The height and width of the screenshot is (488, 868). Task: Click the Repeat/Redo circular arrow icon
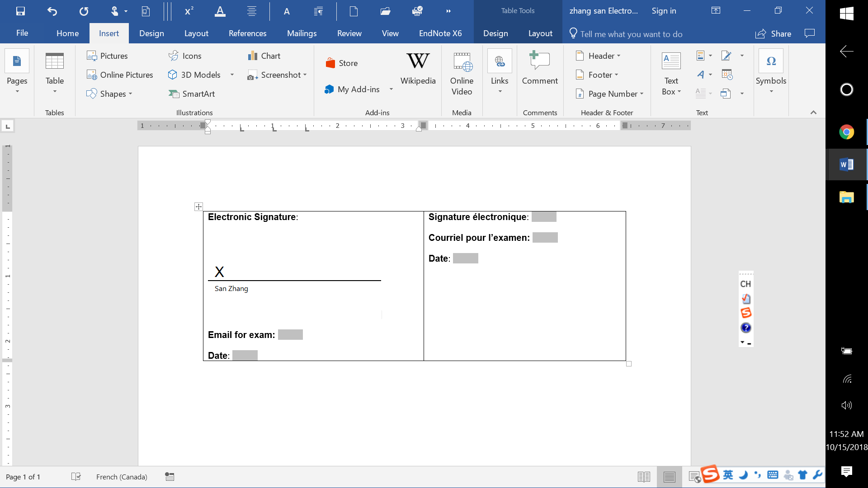[x=84, y=11]
